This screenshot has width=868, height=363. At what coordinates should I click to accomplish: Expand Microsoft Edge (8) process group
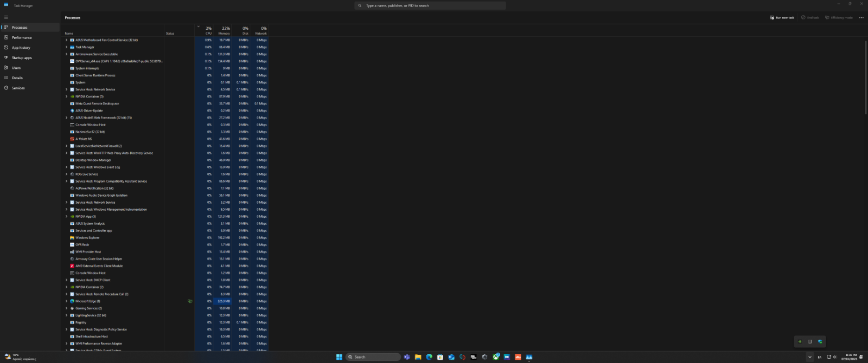[67, 301]
